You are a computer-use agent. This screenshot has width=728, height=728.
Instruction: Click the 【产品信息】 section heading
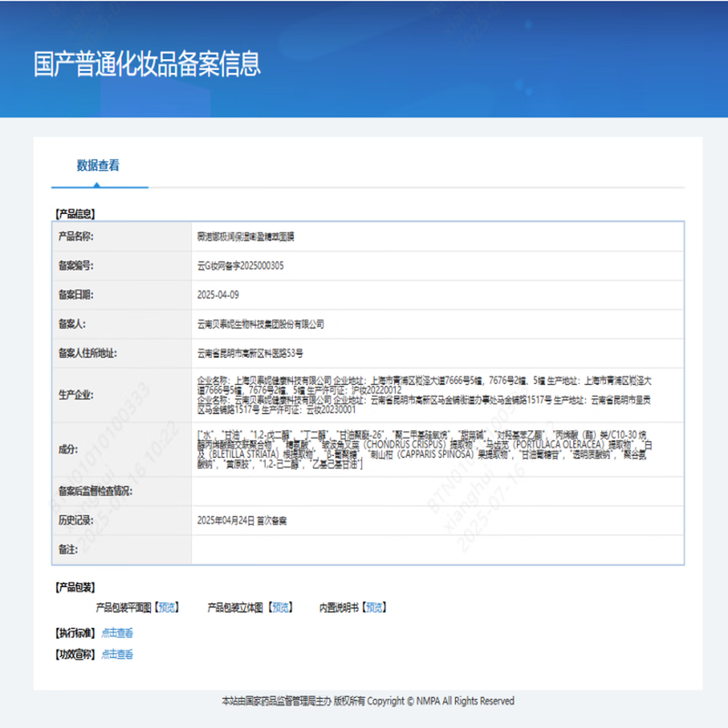(x=75, y=214)
